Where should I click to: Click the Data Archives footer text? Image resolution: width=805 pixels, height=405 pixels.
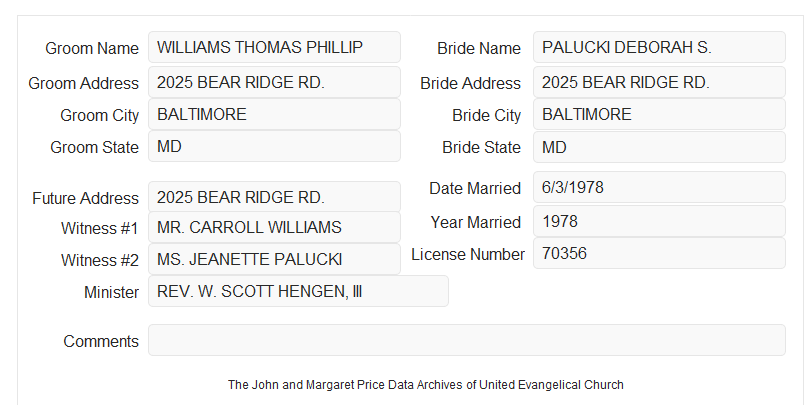[x=426, y=385]
